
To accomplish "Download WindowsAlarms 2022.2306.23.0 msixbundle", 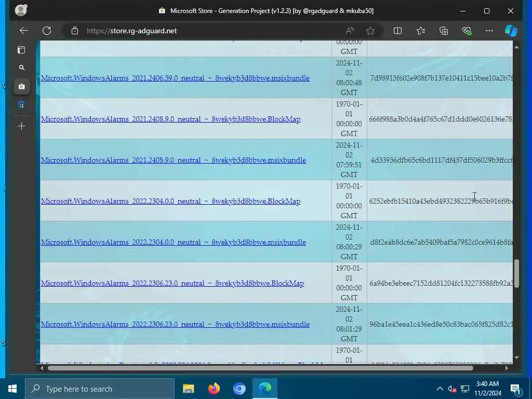I will 175,324.
